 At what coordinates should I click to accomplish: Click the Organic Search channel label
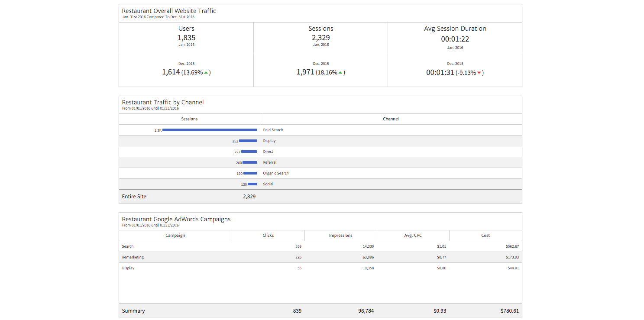tap(276, 173)
